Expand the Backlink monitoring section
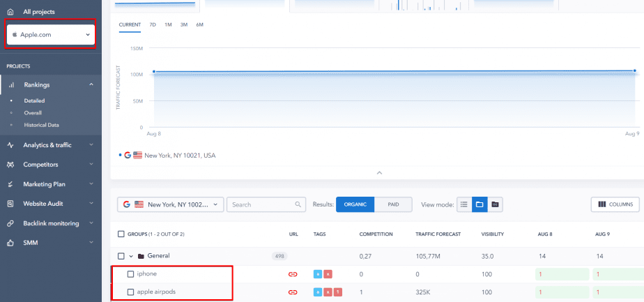This screenshot has height=302, width=644. [91, 223]
